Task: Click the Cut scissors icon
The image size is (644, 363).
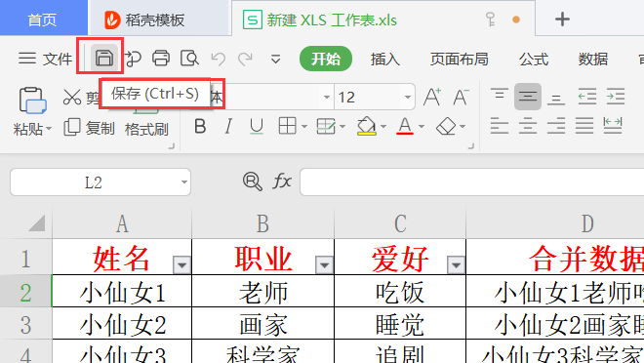Action: pyautogui.click(x=72, y=98)
